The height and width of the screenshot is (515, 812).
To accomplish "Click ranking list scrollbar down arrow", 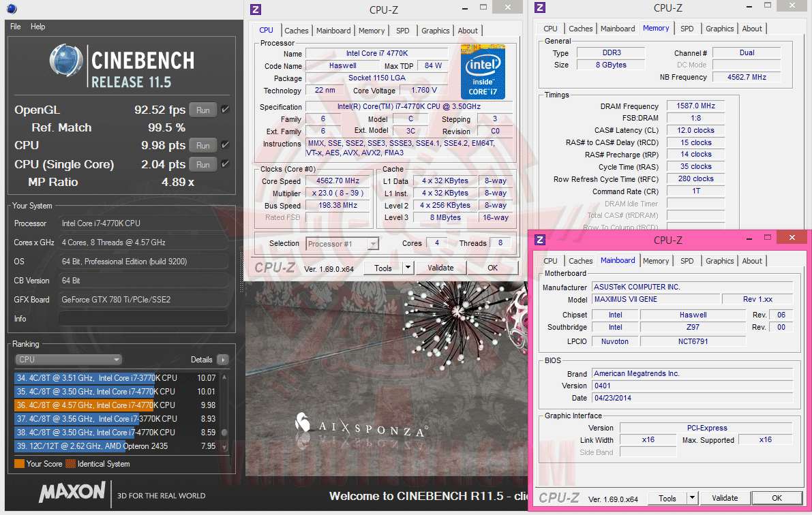I will (224, 447).
